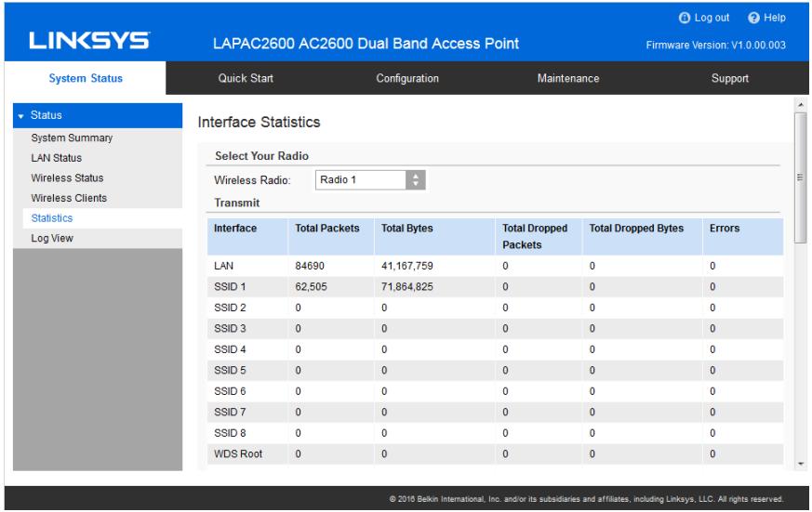Click the Help link

click(x=775, y=18)
